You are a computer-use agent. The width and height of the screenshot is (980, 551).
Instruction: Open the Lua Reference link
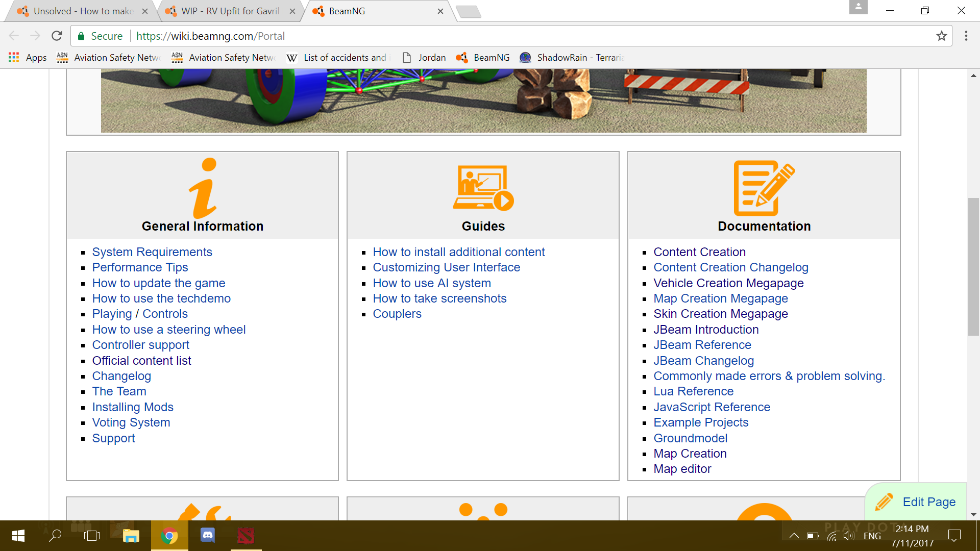click(693, 391)
